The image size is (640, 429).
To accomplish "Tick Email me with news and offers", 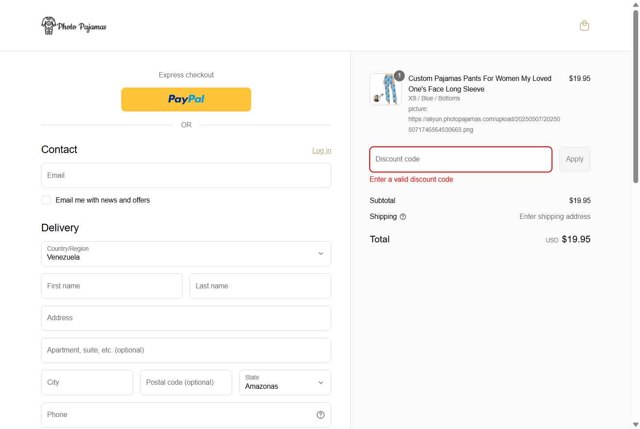I will [x=46, y=200].
